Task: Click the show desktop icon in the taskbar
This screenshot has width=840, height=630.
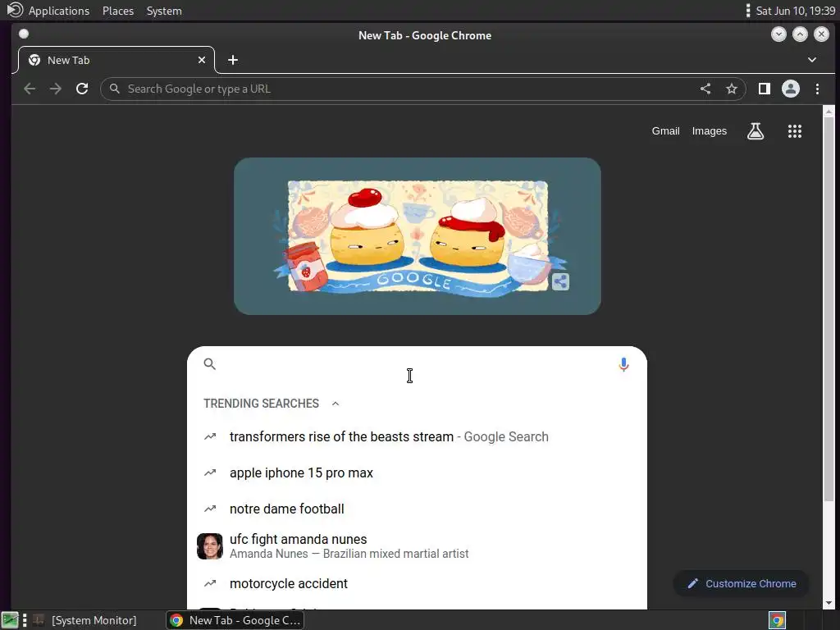Action: (x=10, y=620)
